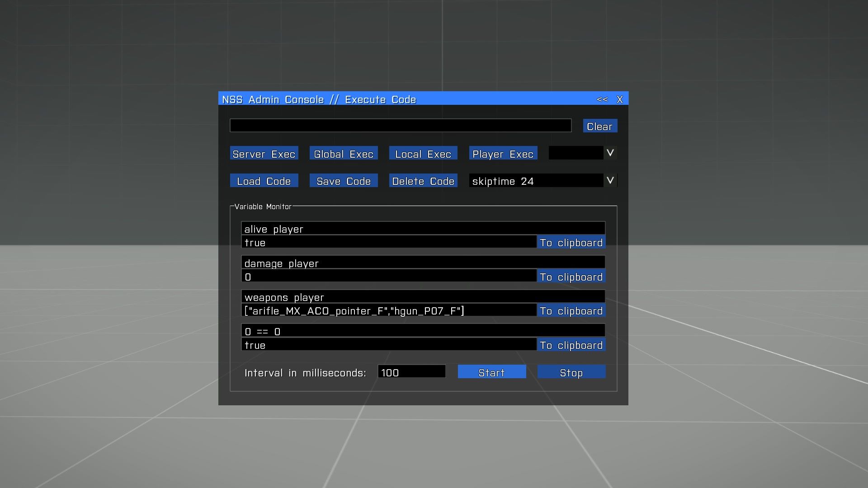
Task: Click the damage player expression field
Action: pos(423,263)
